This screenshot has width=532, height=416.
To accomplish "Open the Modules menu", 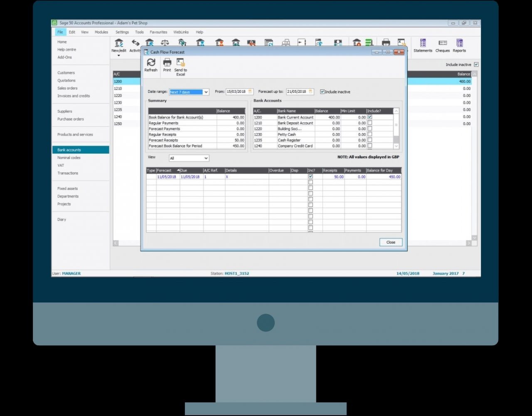I will [x=101, y=32].
